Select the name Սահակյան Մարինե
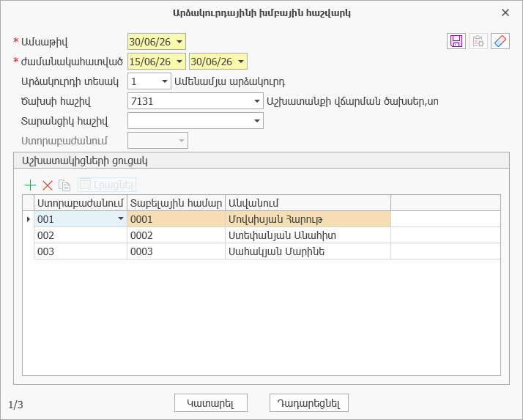 point(308,251)
